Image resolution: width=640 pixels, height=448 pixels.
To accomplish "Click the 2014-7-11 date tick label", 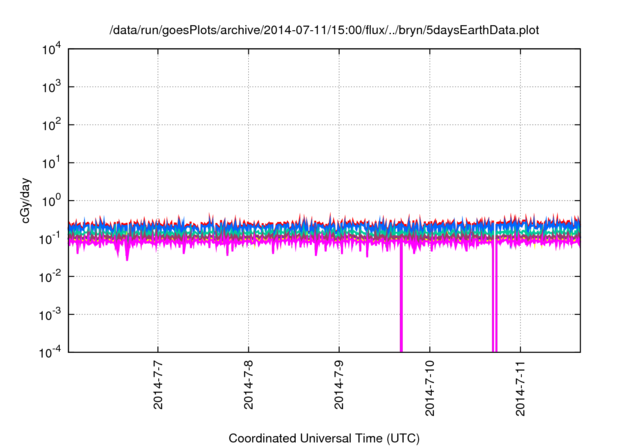I will tap(520, 388).
